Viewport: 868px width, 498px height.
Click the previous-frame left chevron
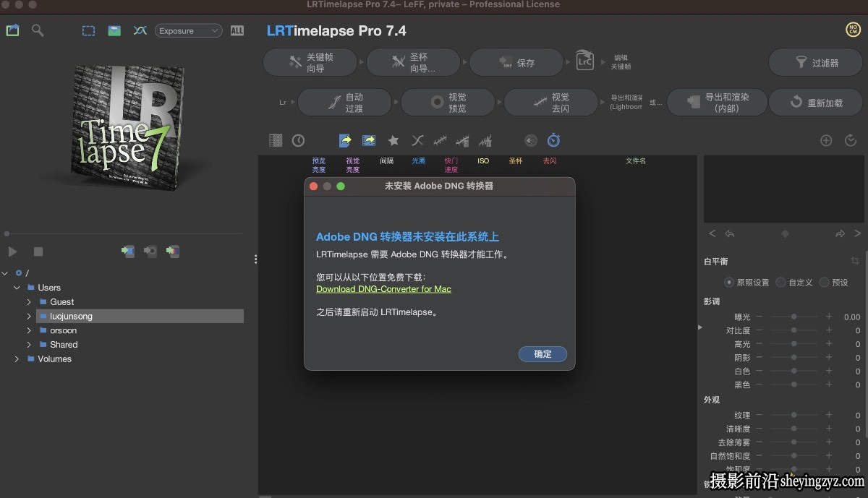tap(712, 233)
